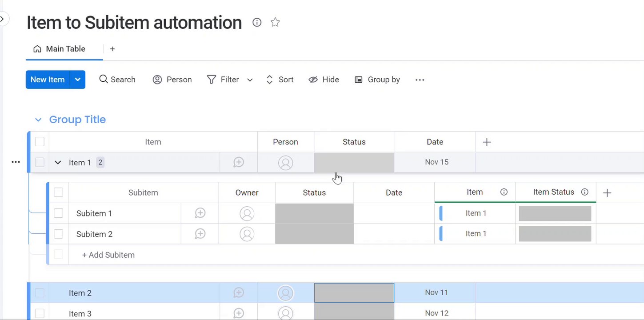644x320 pixels.
Task: Set status for Subitem 1
Action: [315, 213]
